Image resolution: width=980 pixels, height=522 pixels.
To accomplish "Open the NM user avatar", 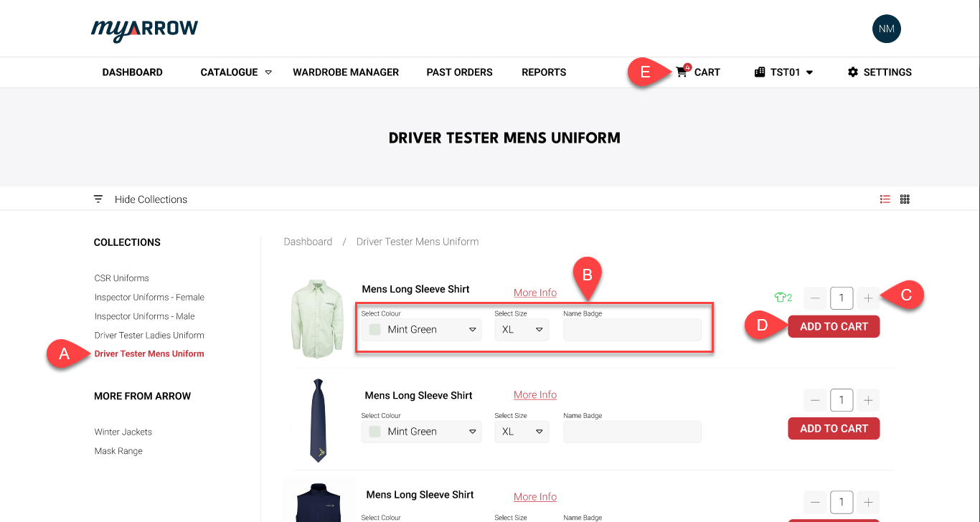I will coord(887,29).
